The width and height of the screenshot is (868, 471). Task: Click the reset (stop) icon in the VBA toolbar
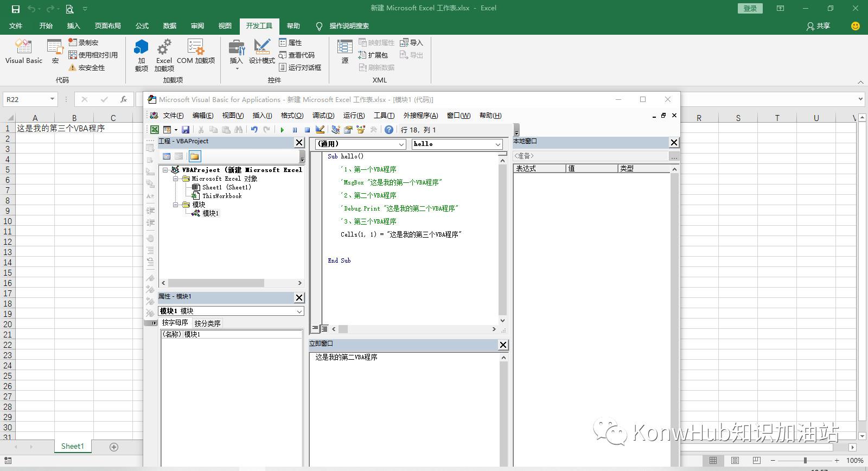tap(307, 130)
